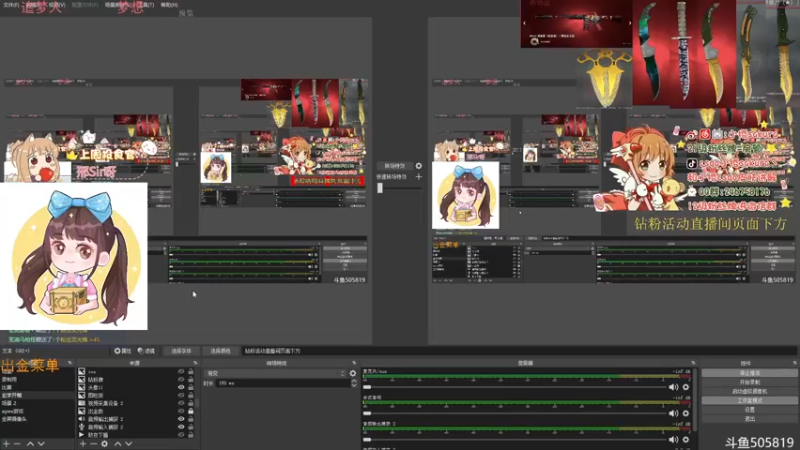Increase the transition duration with the up arrow
Image resolution: width=800 pixels, height=450 pixels.
pyautogui.click(x=354, y=381)
